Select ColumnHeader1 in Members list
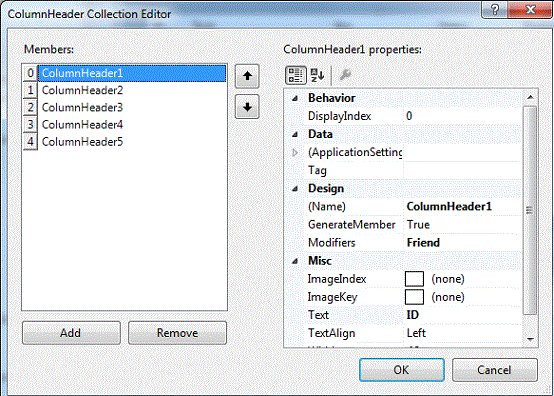This screenshot has height=396, width=554. [x=132, y=73]
